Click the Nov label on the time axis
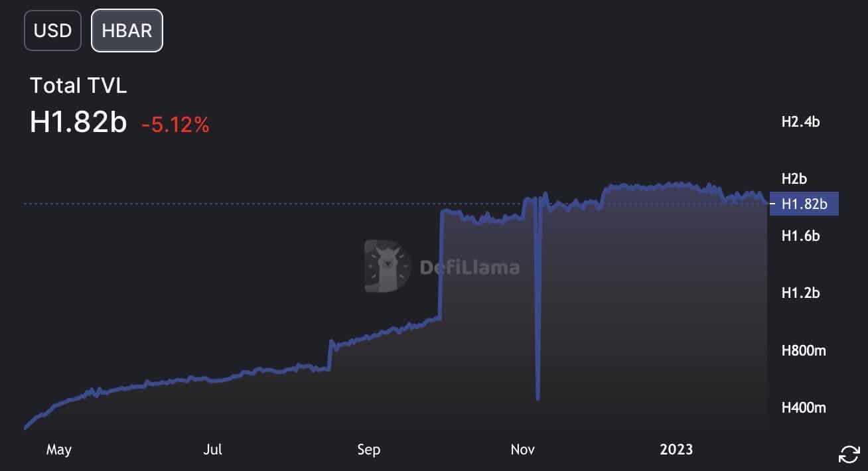Image resolution: width=868 pixels, height=471 pixels. pyautogui.click(x=523, y=450)
